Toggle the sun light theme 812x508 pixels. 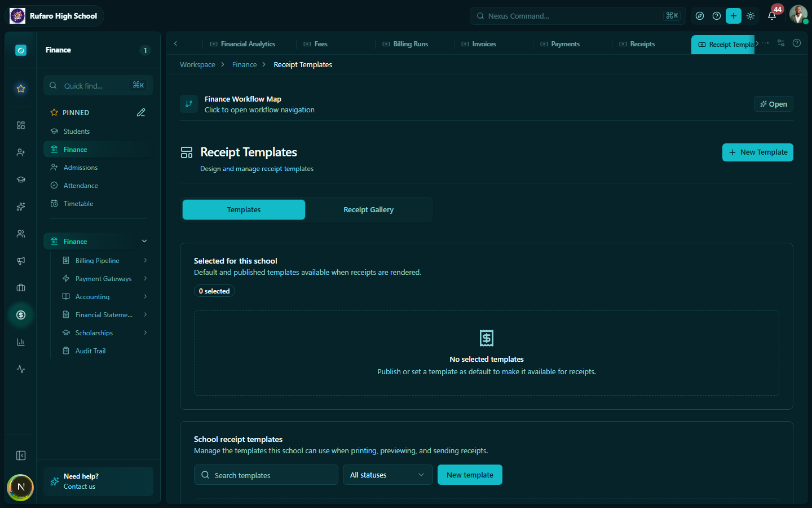751,16
